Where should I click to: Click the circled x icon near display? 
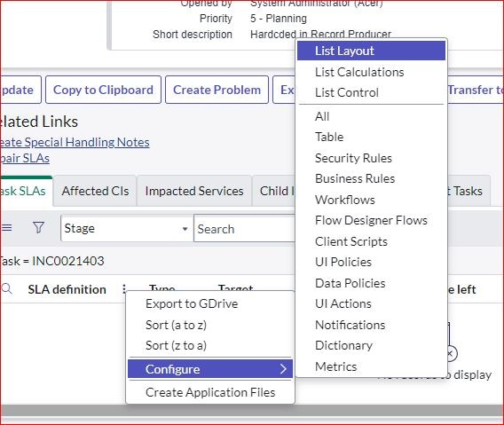click(451, 354)
